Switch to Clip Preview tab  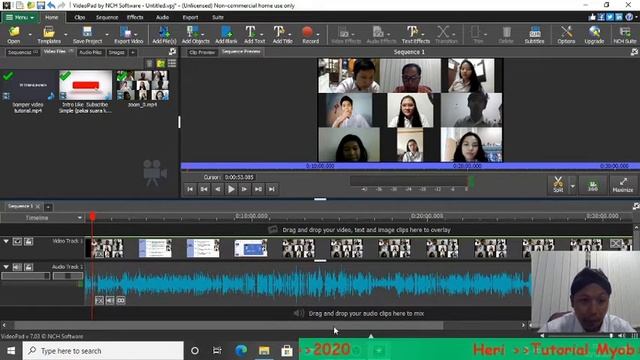[202, 52]
